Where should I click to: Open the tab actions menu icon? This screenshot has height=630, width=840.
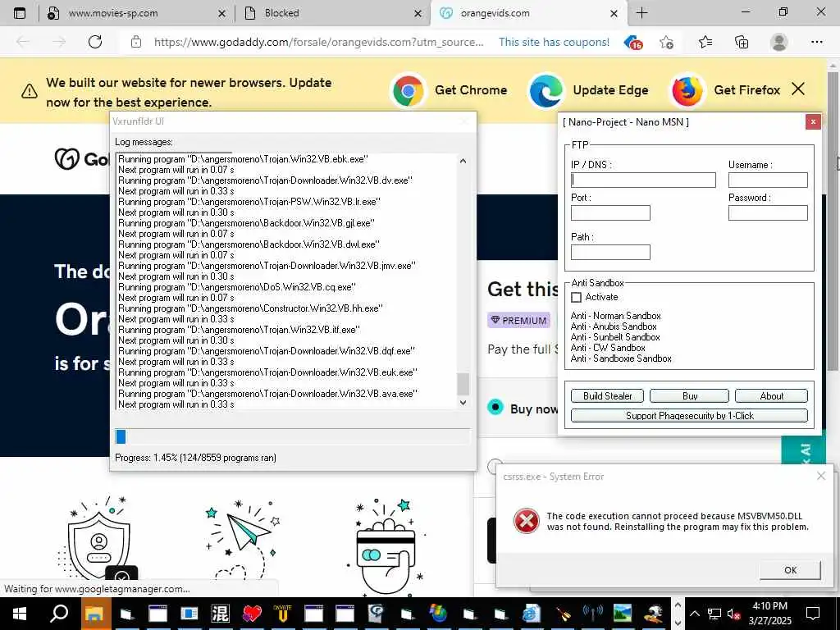coord(20,13)
